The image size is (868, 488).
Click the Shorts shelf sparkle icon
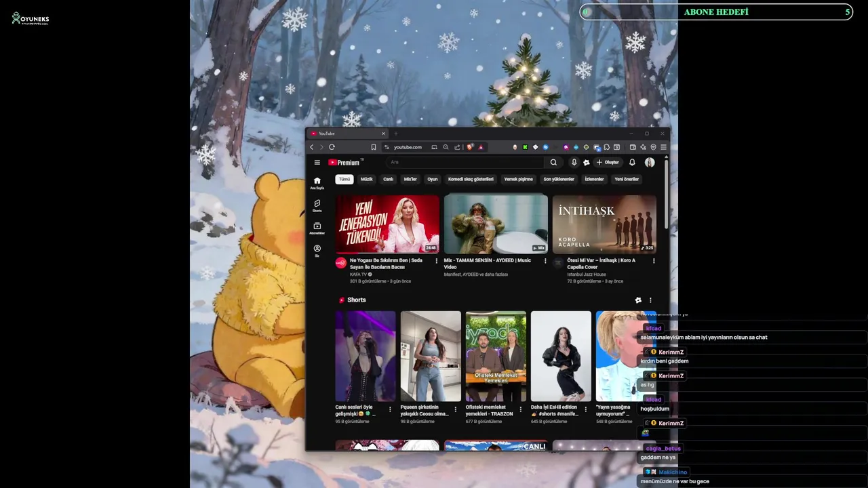point(638,300)
